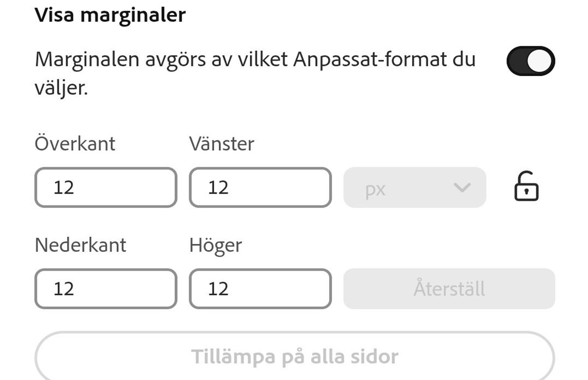Expand the measurement unit selector
Image resolution: width=588 pixels, height=380 pixels.
pos(415,188)
